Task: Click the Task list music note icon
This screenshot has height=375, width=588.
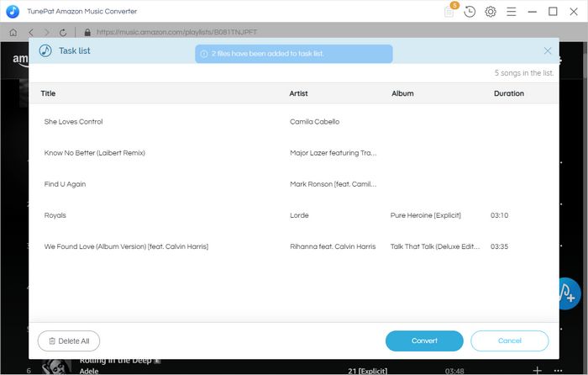Action: click(x=45, y=50)
